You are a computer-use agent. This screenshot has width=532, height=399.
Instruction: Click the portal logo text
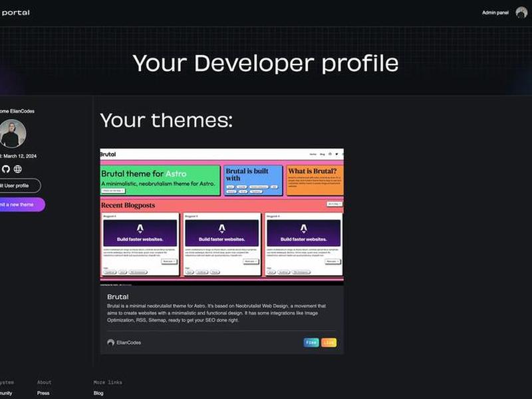coord(15,13)
